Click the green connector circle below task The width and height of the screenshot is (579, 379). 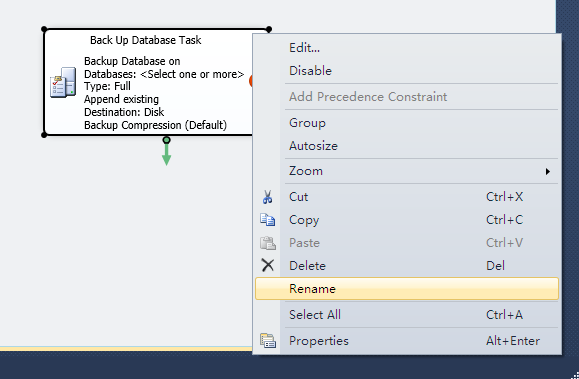pos(167,140)
